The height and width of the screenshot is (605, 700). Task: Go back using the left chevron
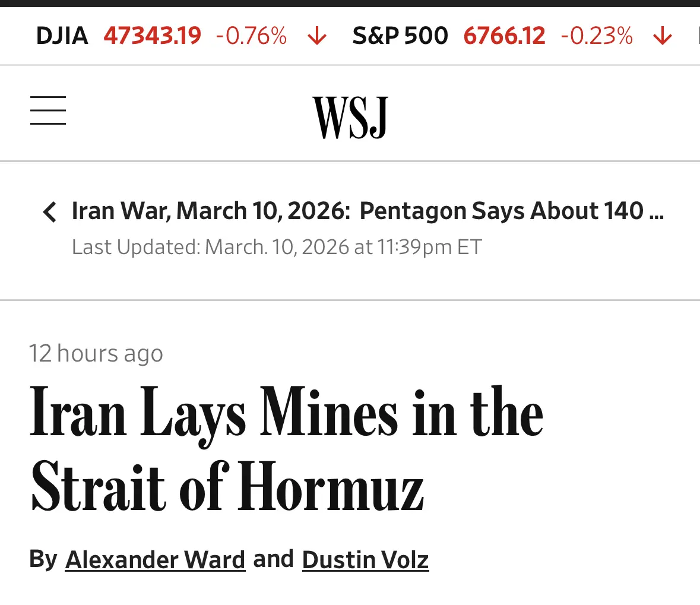50,211
